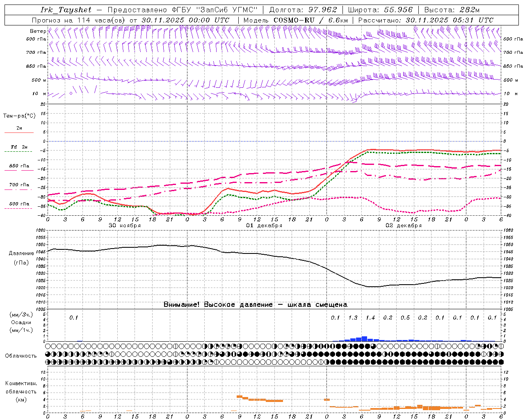Click the left 10 м wind level label

(39, 94)
